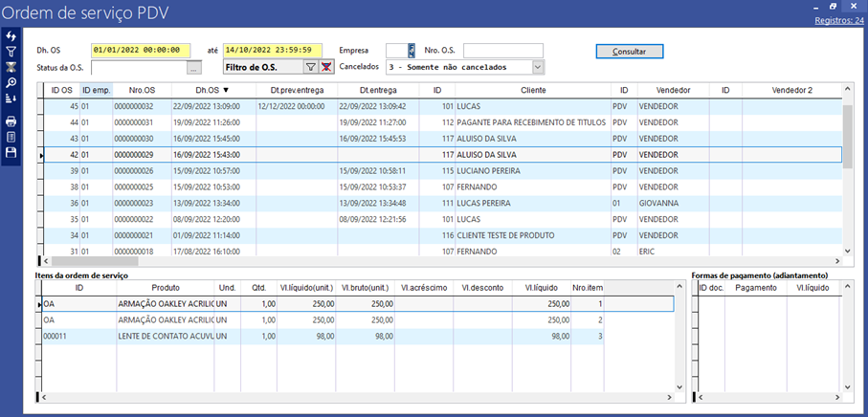Image resolution: width=868 pixels, height=417 pixels.
Task: Click the Cliente column header
Action: 532,90
